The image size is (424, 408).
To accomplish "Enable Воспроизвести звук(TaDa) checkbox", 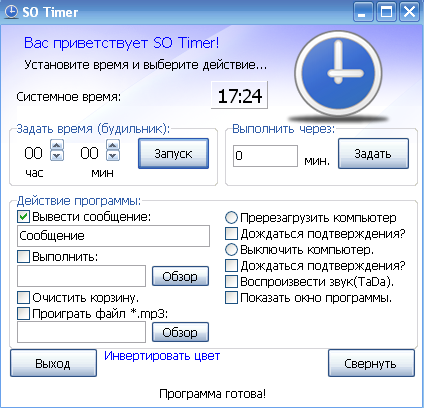I will [231, 282].
